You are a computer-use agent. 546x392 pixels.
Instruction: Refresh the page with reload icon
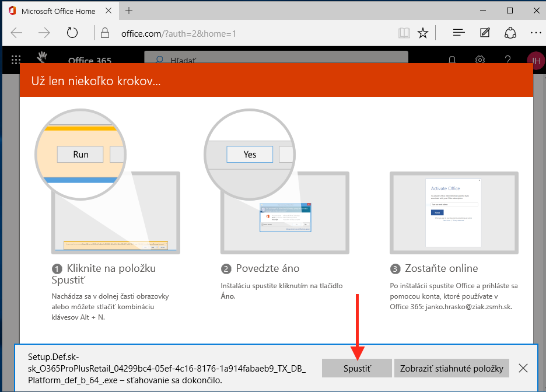72,33
